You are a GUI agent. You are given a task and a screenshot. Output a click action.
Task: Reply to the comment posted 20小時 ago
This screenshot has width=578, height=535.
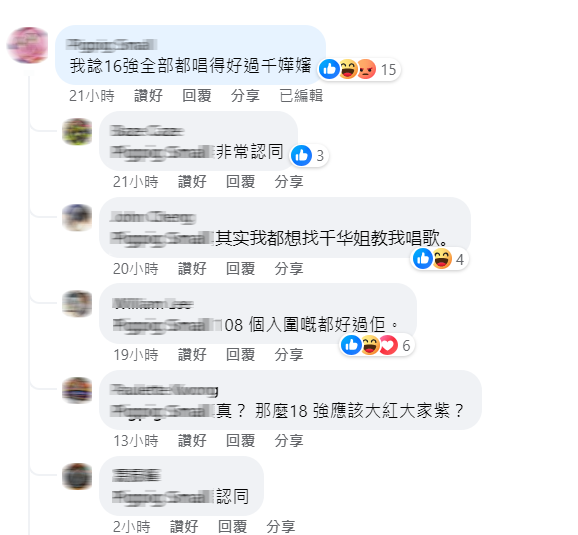(x=240, y=268)
